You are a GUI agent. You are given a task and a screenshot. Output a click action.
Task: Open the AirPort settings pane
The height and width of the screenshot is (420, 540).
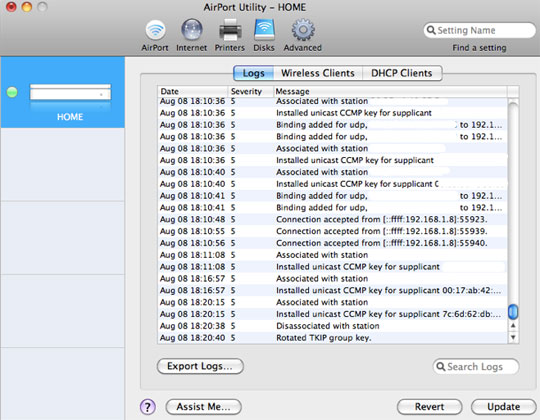(155, 35)
